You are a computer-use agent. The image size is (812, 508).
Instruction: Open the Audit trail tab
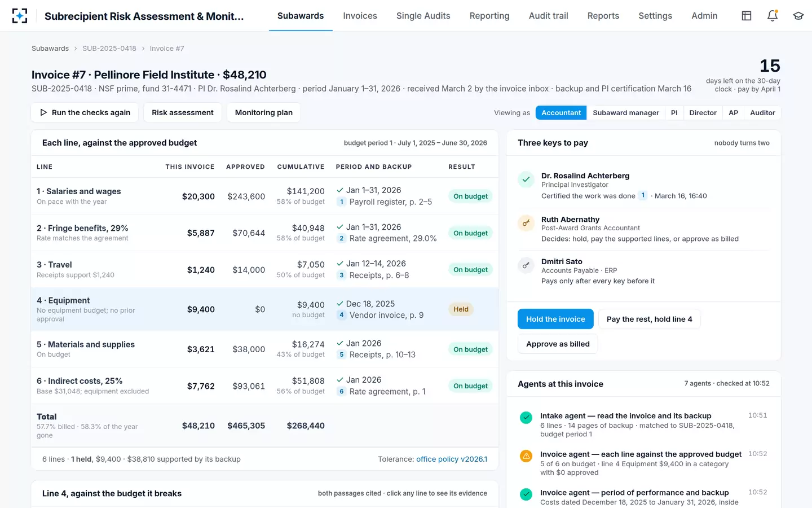pyautogui.click(x=549, y=16)
